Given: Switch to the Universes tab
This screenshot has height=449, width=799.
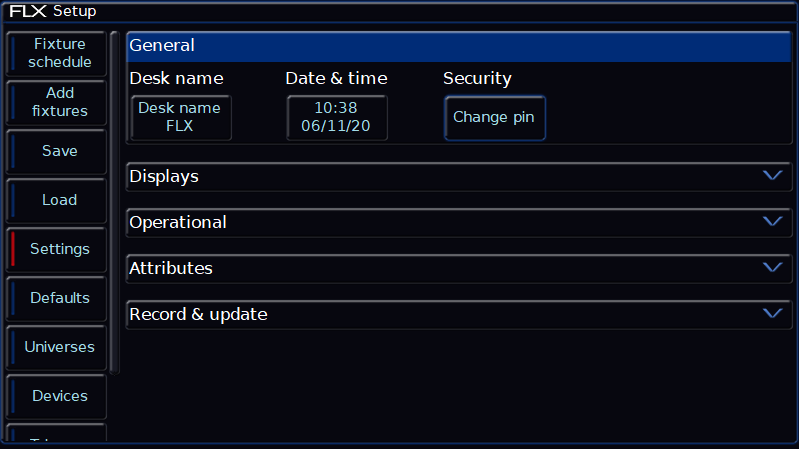Looking at the screenshot, I should pyautogui.click(x=58, y=347).
